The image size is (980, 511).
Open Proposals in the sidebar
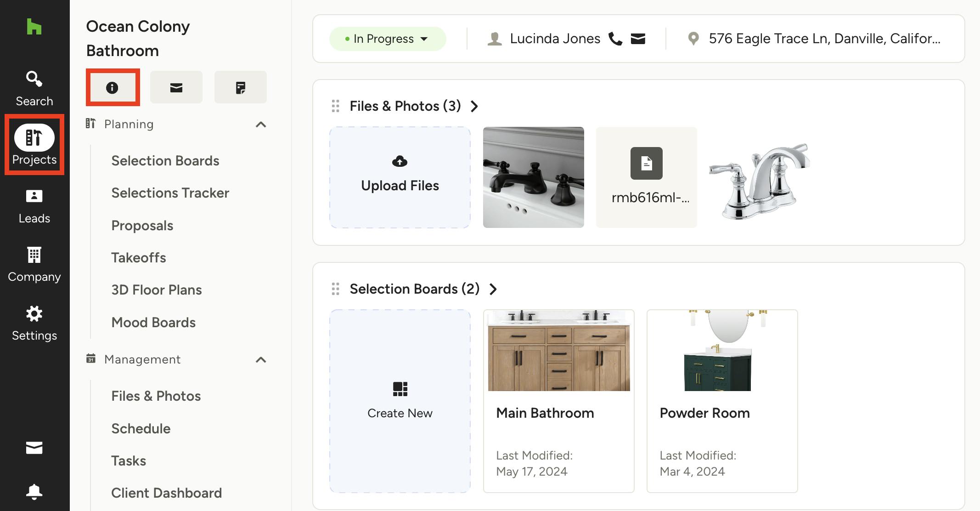tap(142, 226)
